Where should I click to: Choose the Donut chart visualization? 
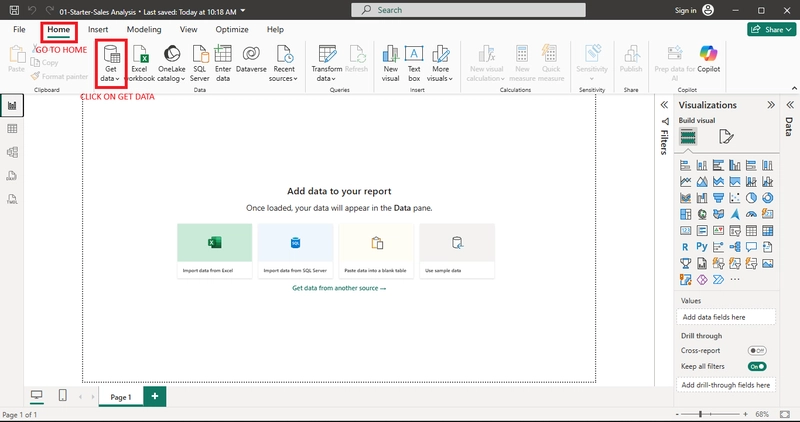(767, 198)
